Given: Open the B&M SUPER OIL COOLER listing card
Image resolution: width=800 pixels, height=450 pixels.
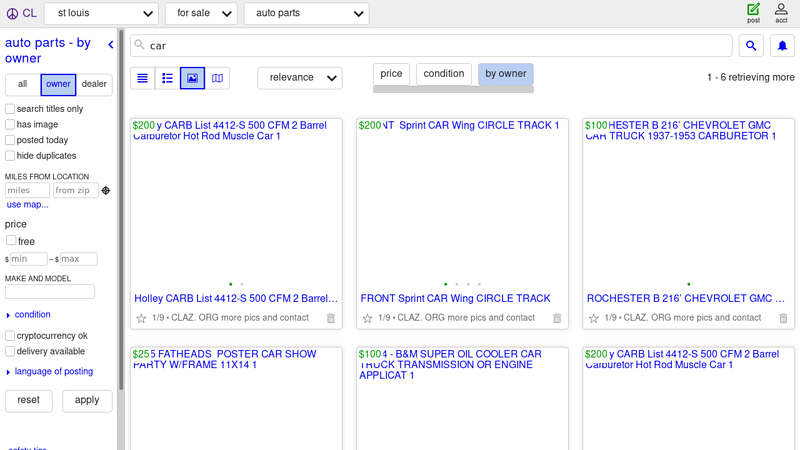Looking at the screenshot, I should [x=462, y=399].
